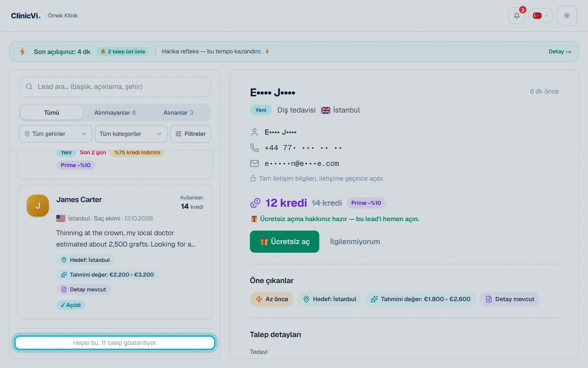The width and height of the screenshot is (588, 368).
Task: Switch to Alınmayanlar tab
Action: tap(115, 113)
